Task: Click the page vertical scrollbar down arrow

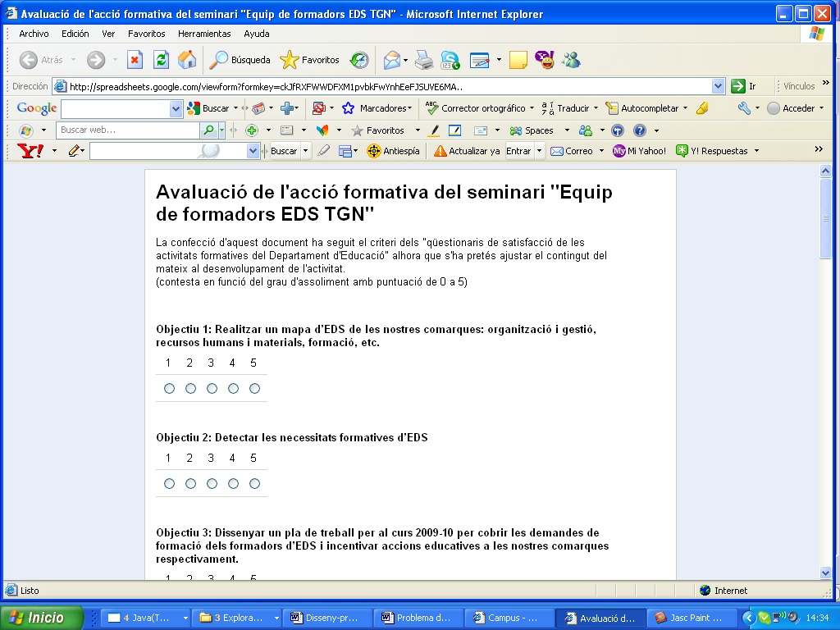Action: click(826, 573)
